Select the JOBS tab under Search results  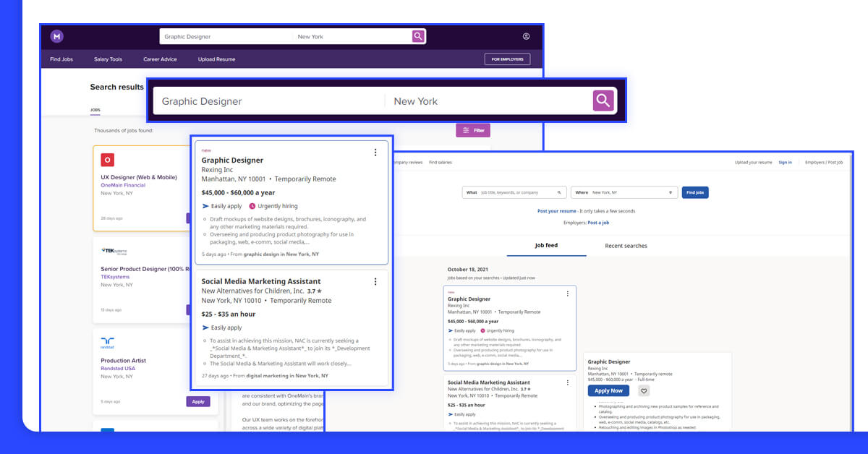tap(95, 111)
